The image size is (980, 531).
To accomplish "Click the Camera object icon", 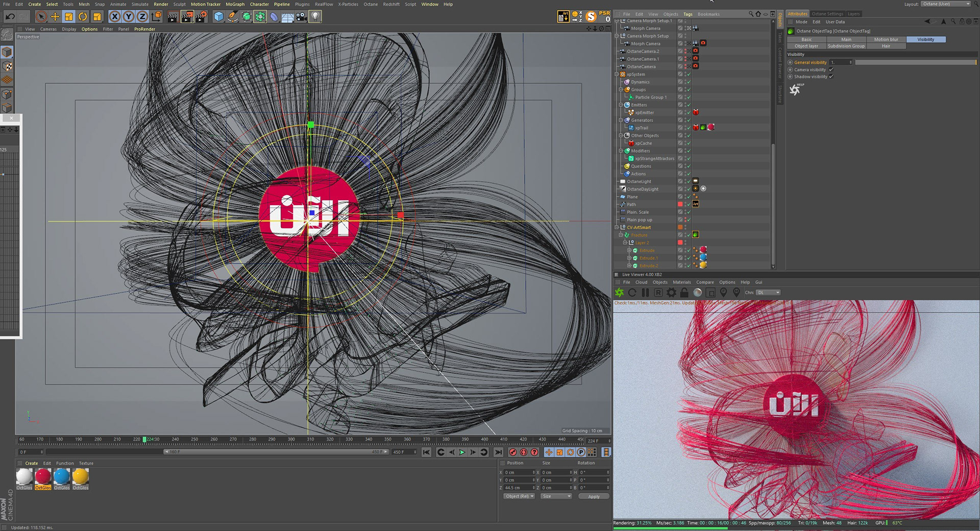I will tap(302, 17).
